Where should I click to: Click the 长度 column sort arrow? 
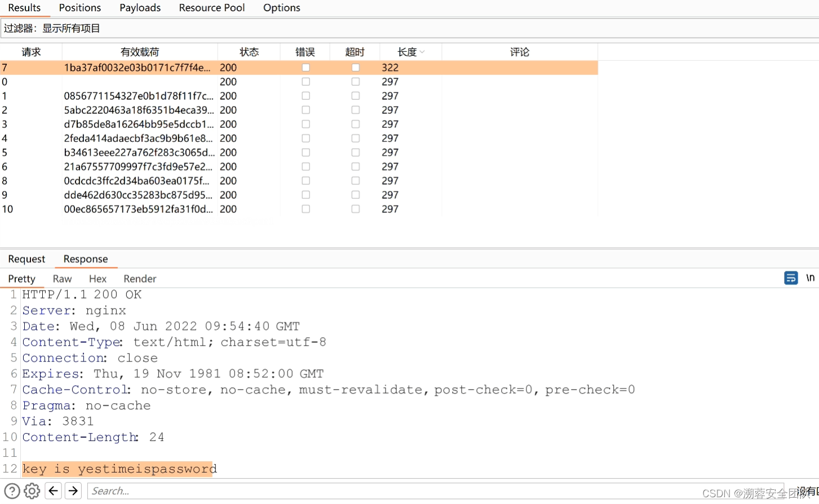tap(422, 52)
